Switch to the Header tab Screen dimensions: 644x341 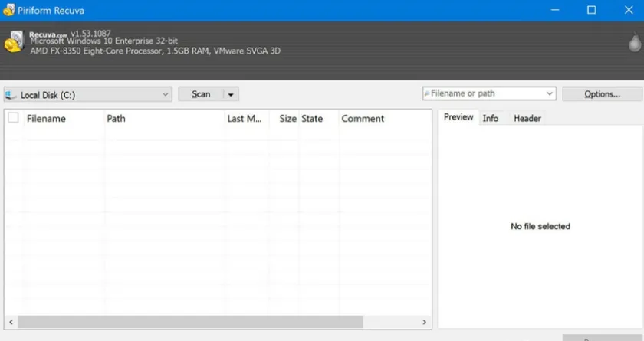coord(527,118)
